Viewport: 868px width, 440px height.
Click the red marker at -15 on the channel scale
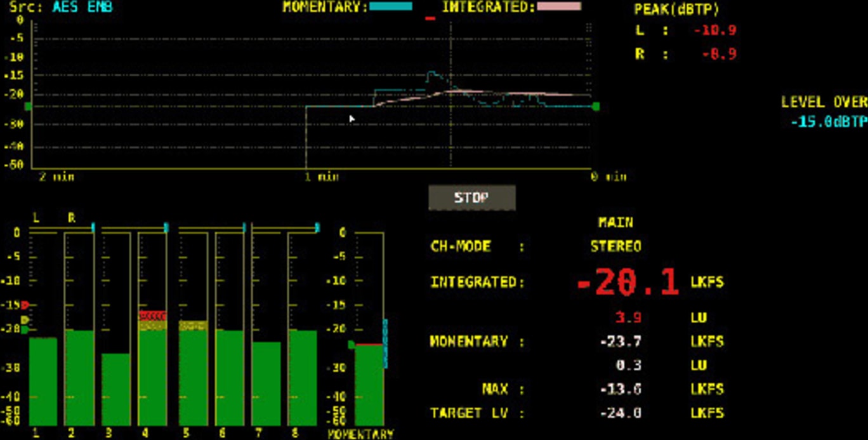[x=25, y=305]
